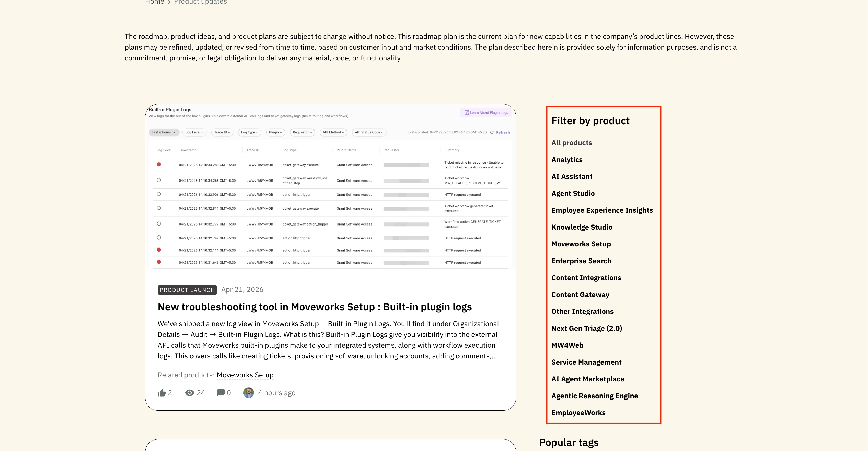Image resolution: width=868 pixels, height=451 pixels.
Task: Open the built-in plugin logs article title
Action: pyautogui.click(x=314, y=307)
